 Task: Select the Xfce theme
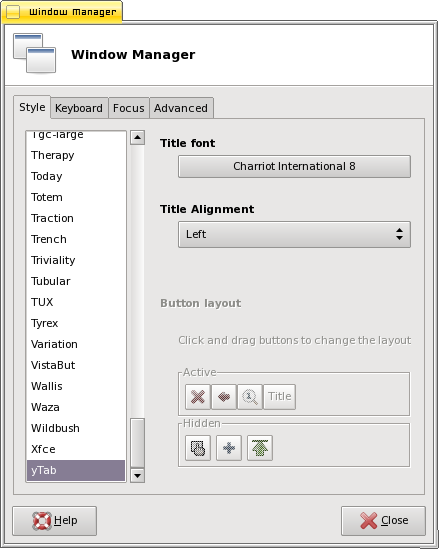[76, 449]
